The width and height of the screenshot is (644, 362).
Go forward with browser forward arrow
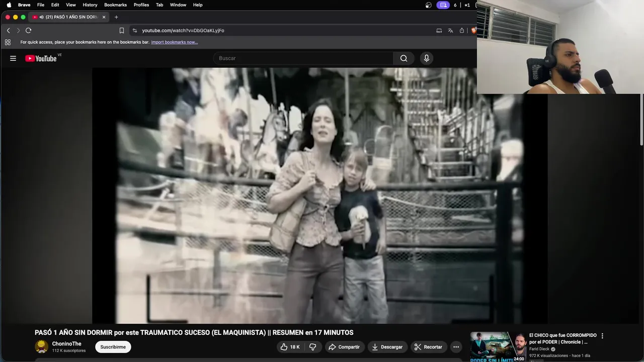pos(18,30)
